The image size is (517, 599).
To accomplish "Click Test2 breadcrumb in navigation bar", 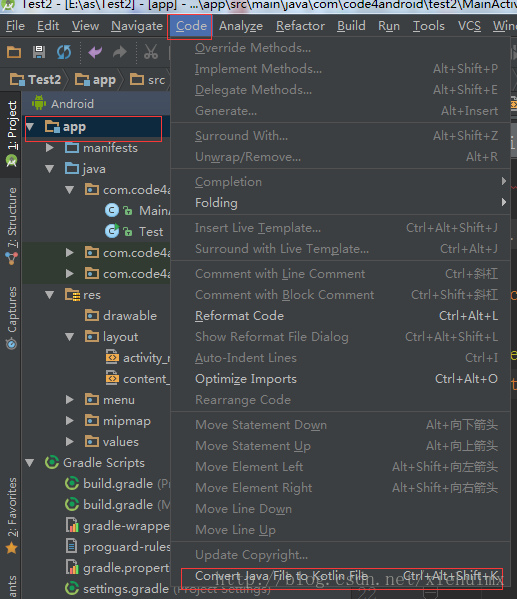I will [36, 80].
